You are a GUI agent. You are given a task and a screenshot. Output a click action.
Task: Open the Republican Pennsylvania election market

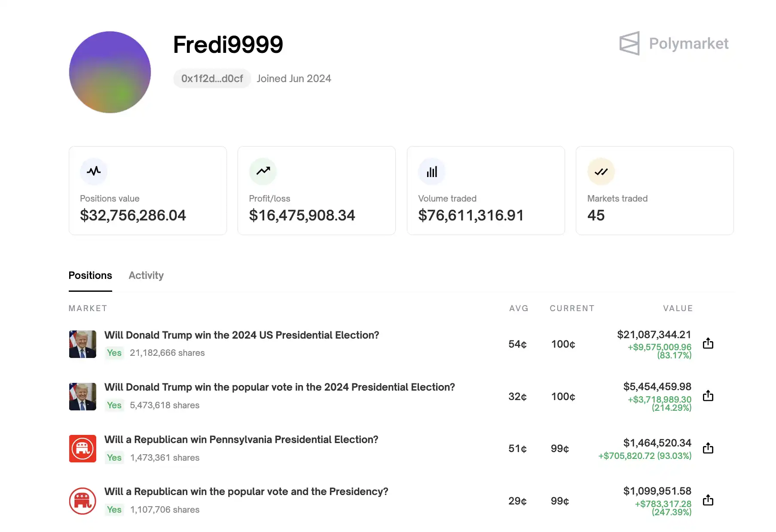[241, 440]
